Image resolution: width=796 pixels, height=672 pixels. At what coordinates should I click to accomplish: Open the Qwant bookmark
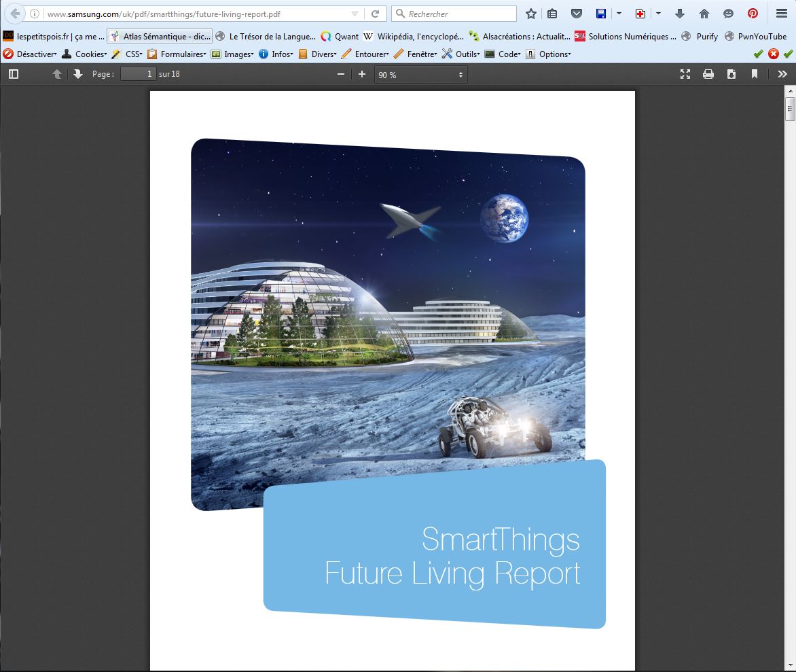click(x=340, y=37)
